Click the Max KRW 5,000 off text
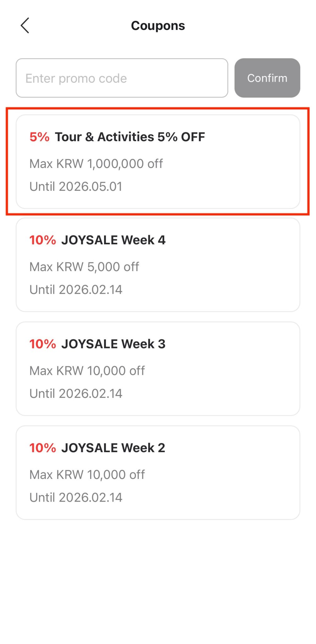The image size is (316, 644). coord(84,267)
